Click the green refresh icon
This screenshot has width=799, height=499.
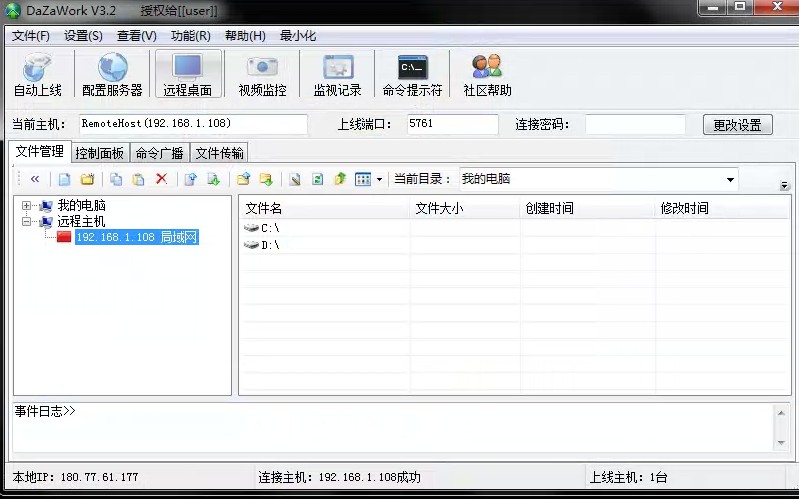(317, 179)
